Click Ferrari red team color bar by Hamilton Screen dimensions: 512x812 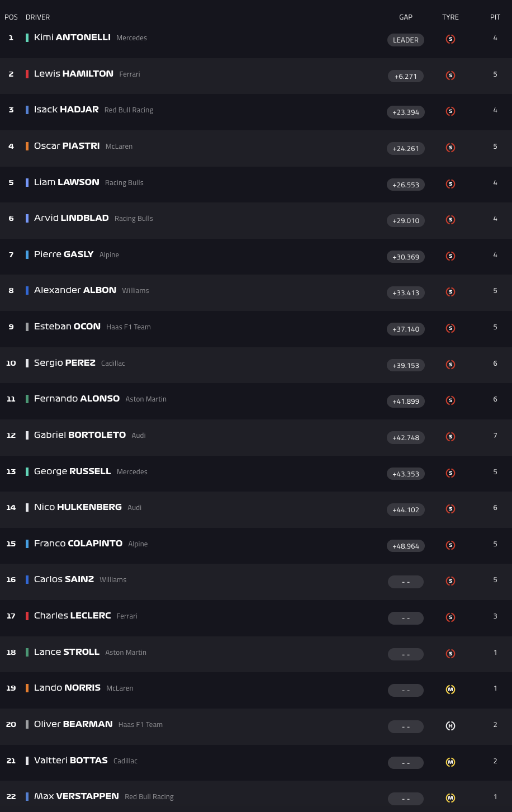tap(27, 74)
